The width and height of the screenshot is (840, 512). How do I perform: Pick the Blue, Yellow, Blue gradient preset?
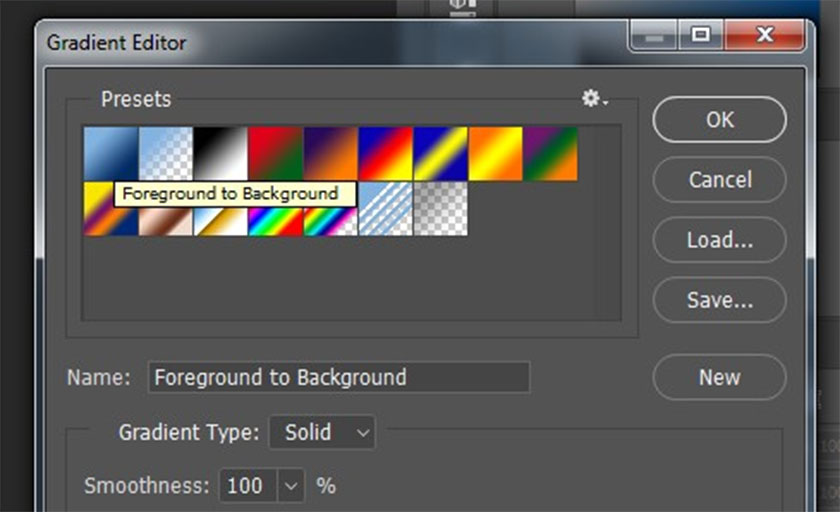pyautogui.click(x=440, y=153)
